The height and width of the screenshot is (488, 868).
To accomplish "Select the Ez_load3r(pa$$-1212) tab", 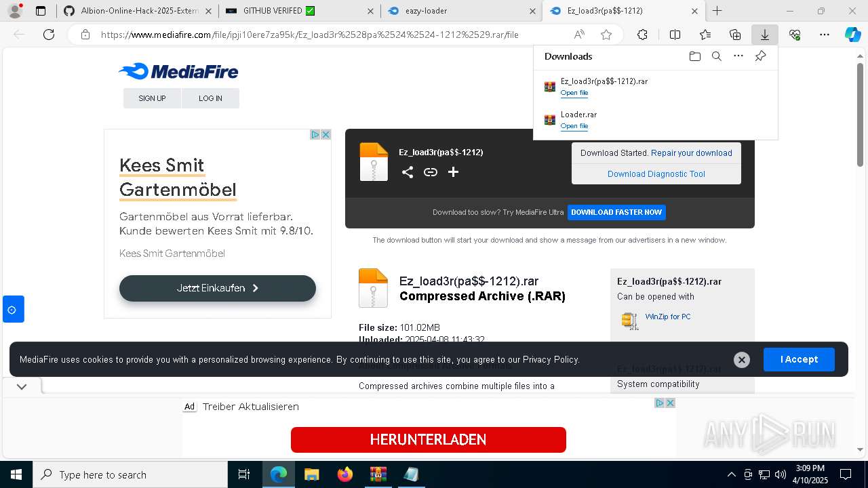I will tap(624, 11).
